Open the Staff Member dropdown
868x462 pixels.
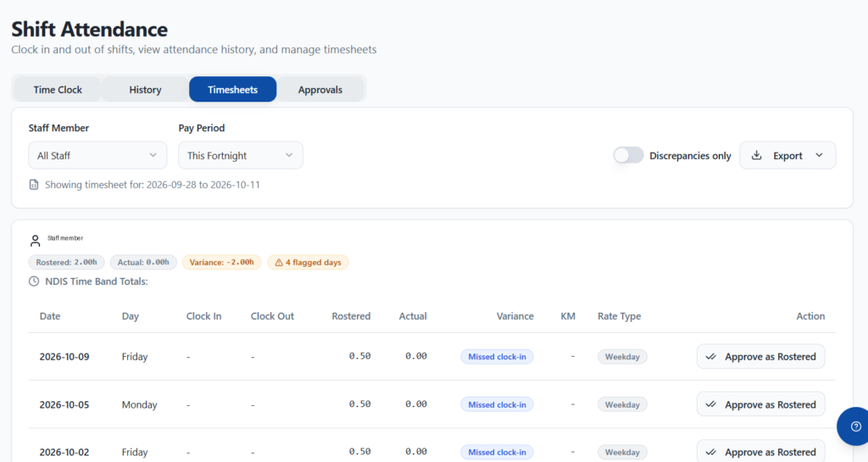coord(97,155)
